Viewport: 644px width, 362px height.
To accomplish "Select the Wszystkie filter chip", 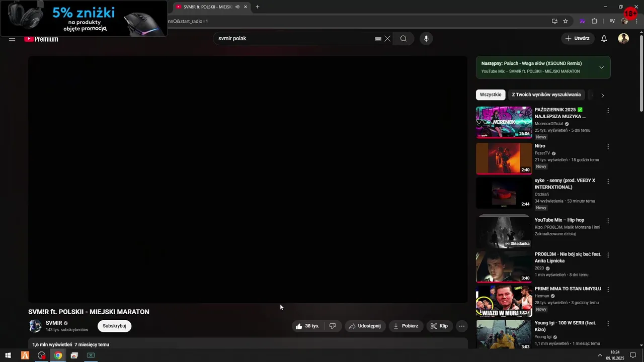I will [491, 95].
